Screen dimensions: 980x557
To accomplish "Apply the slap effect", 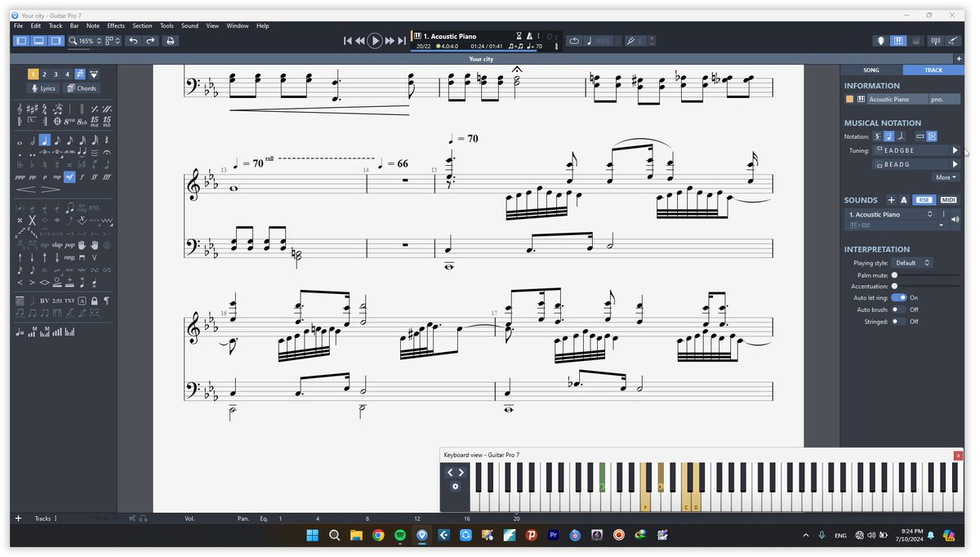I will click(57, 245).
